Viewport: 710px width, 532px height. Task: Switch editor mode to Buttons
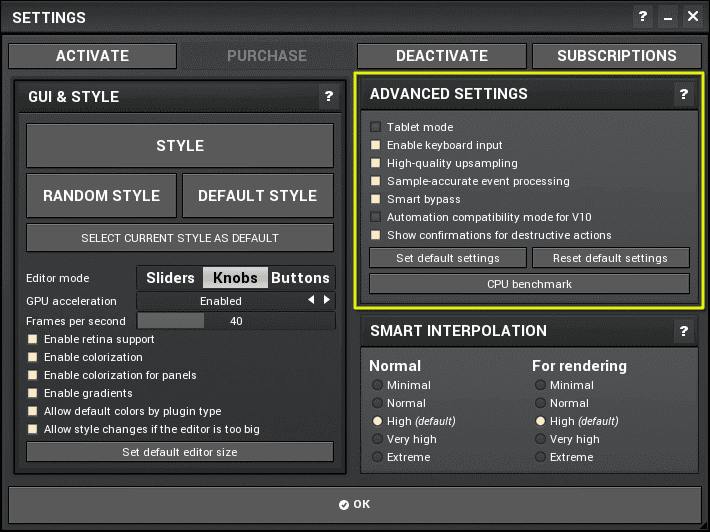[300, 278]
